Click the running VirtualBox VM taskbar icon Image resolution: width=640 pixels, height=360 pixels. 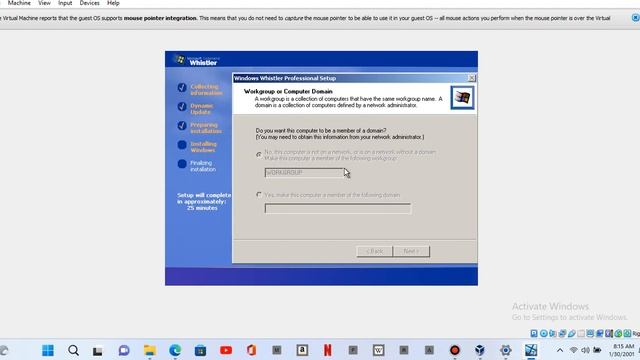(531, 350)
